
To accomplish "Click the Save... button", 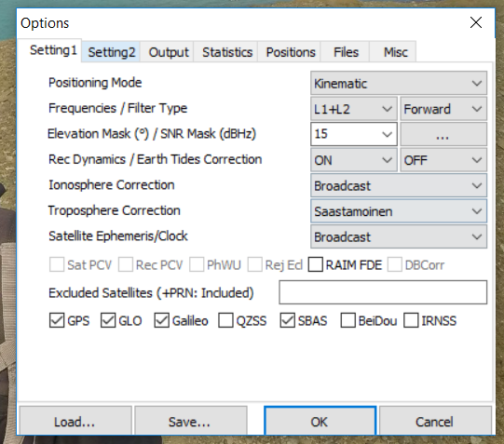I will click(191, 422).
